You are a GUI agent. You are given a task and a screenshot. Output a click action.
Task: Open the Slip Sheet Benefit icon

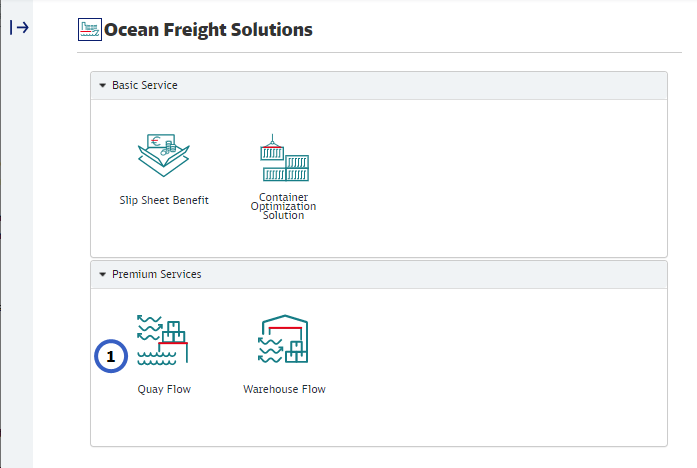164,155
